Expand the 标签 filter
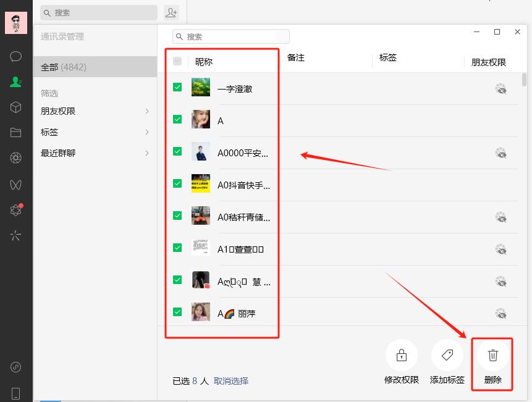This screenshot has width=532, height=402. [95, 132]
